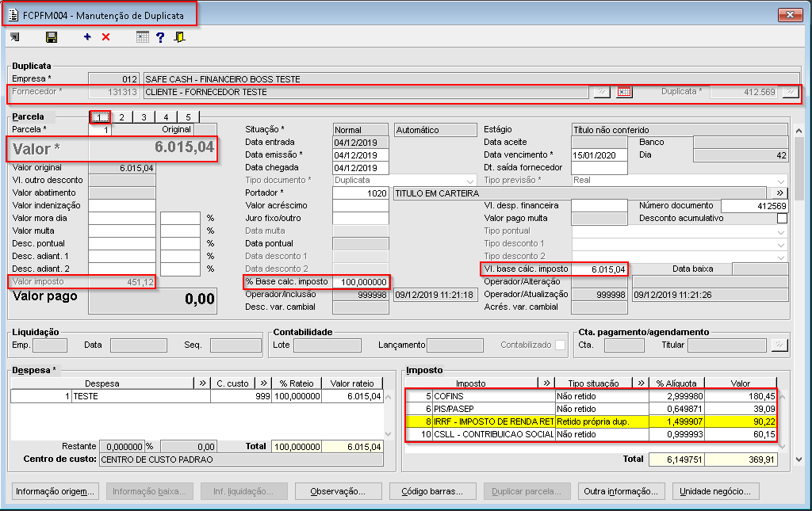The image size is (812, 511).
Task: Click the Número documento field 412569
Action: click(x=755, y=206)
